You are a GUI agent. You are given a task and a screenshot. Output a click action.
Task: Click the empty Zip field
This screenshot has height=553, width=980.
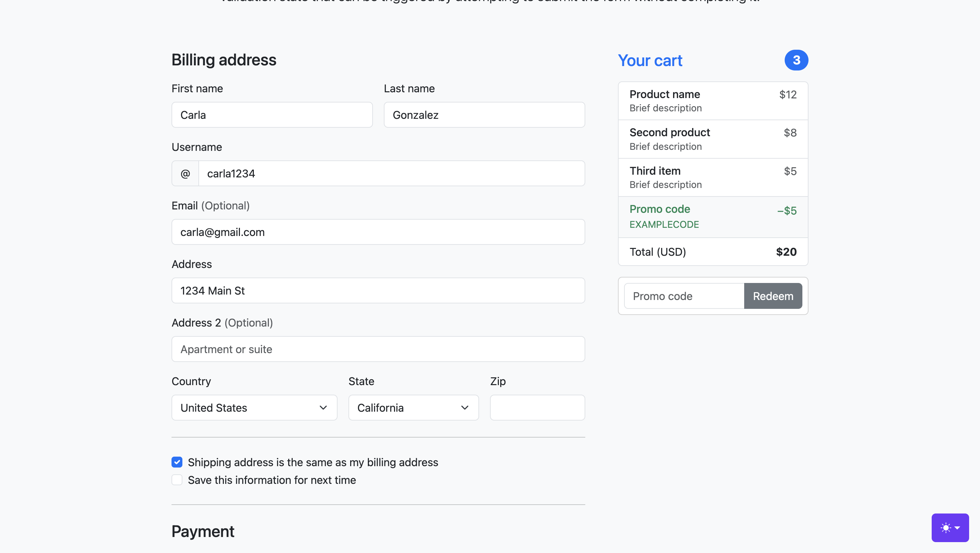pos(537,408)
